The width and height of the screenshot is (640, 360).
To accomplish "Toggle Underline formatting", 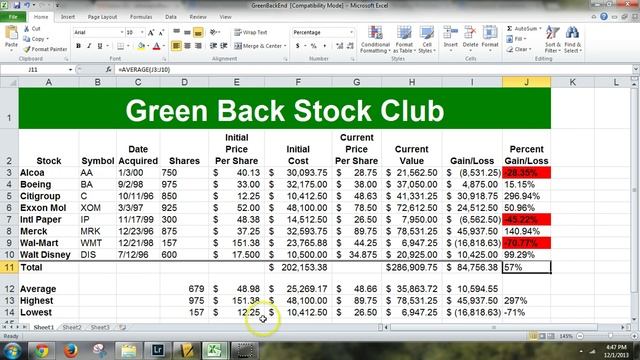I will click(100, 46).
